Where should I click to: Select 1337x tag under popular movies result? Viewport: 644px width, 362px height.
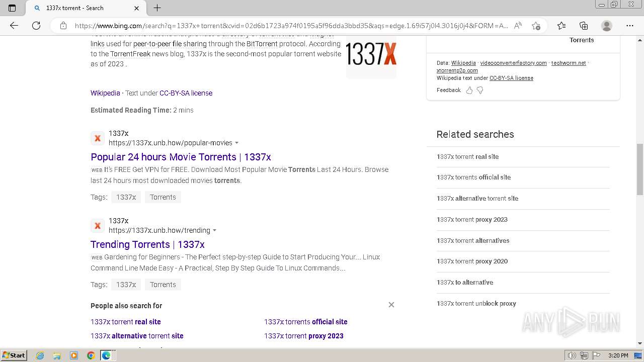coord(126,197)
